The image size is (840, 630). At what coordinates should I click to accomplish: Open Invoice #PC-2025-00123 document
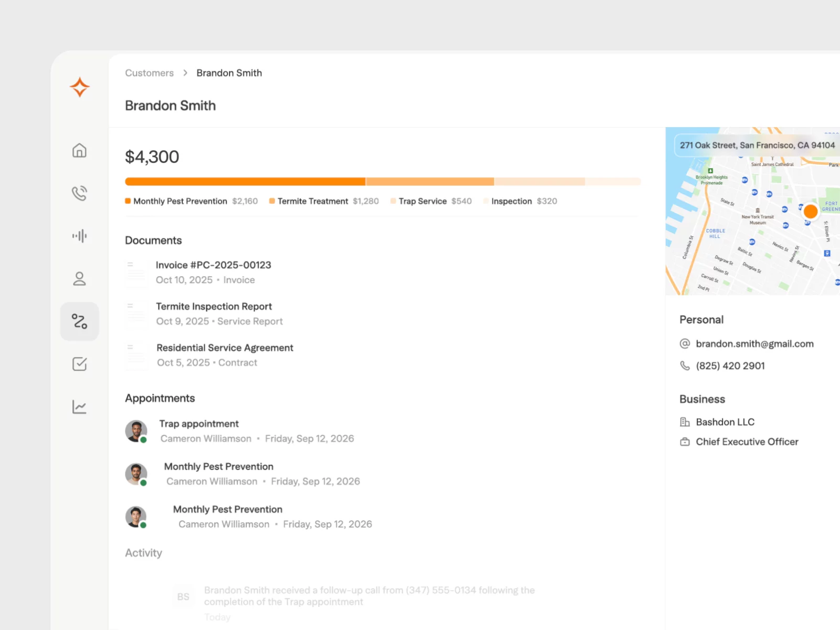(x=213, y=265)
